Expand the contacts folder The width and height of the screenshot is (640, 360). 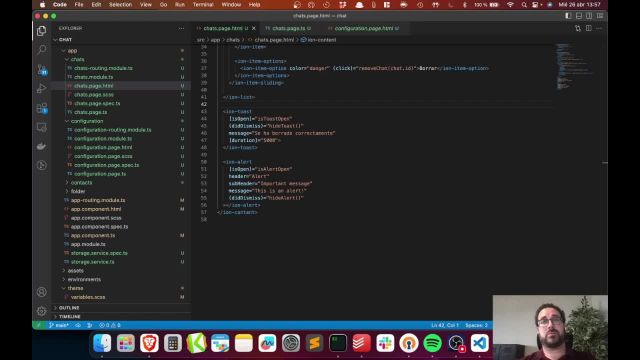[x=81, y=182]
